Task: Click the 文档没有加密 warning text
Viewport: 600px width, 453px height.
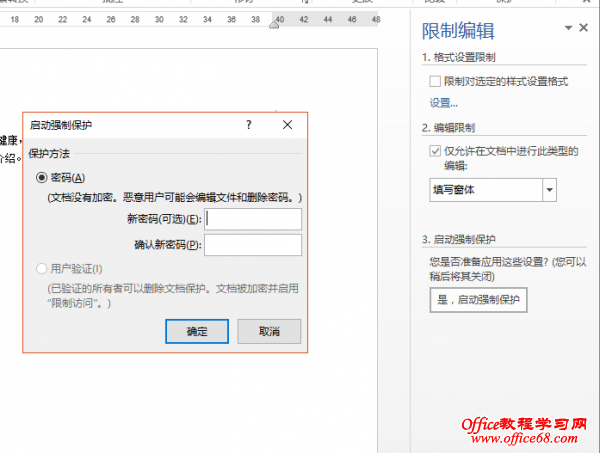Action: 174,197
